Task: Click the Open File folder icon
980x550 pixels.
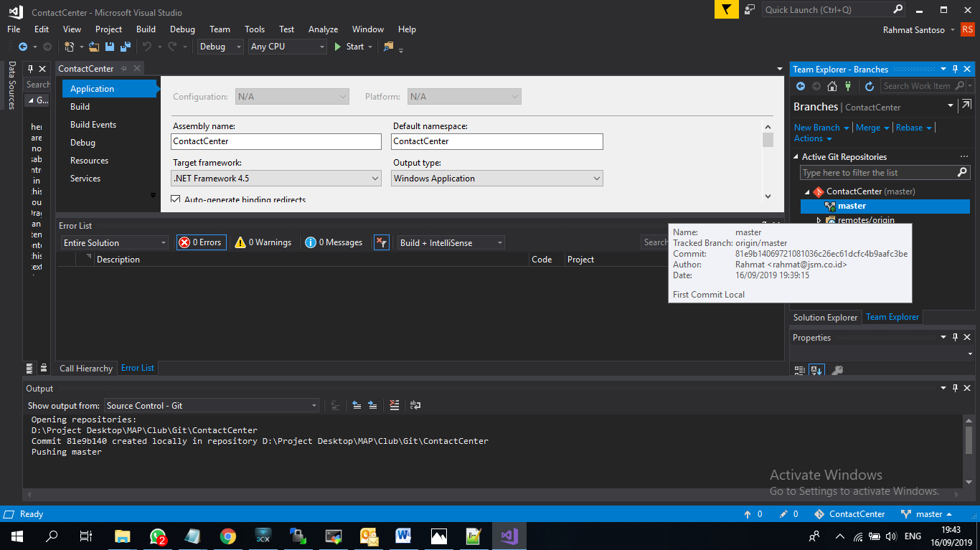Action: [95, 47]
